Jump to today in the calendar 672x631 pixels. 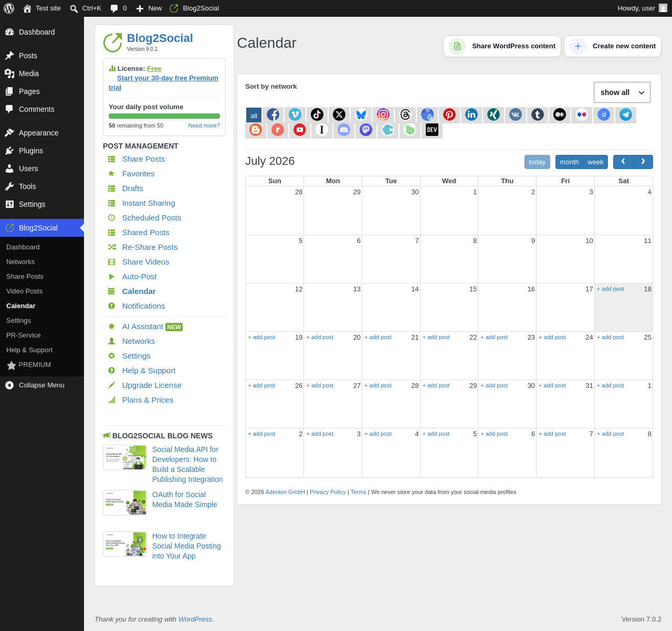pyautogui.click(x=537, y=162)
